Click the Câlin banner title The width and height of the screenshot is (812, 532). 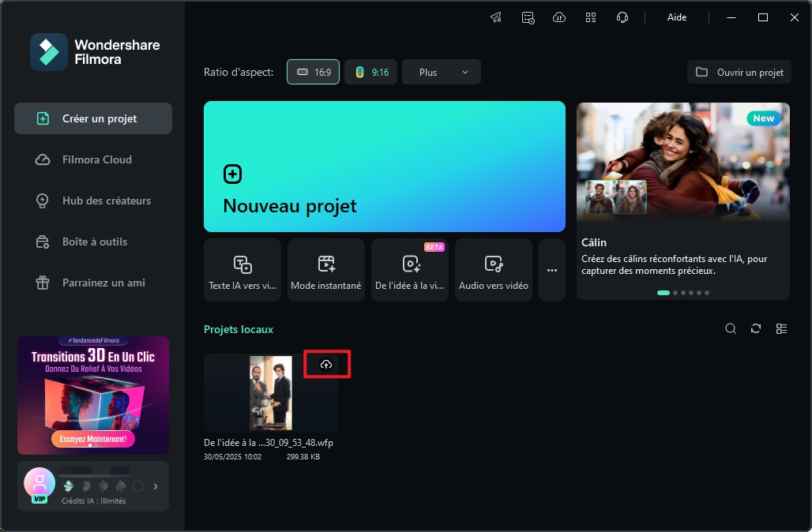(x=594, y=242)
